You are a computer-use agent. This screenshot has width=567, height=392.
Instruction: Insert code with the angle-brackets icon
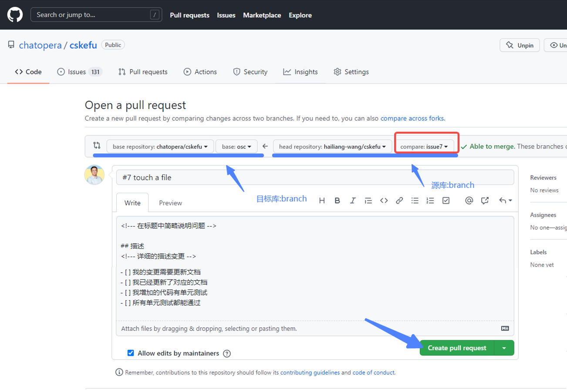click(x=384, y=201)
